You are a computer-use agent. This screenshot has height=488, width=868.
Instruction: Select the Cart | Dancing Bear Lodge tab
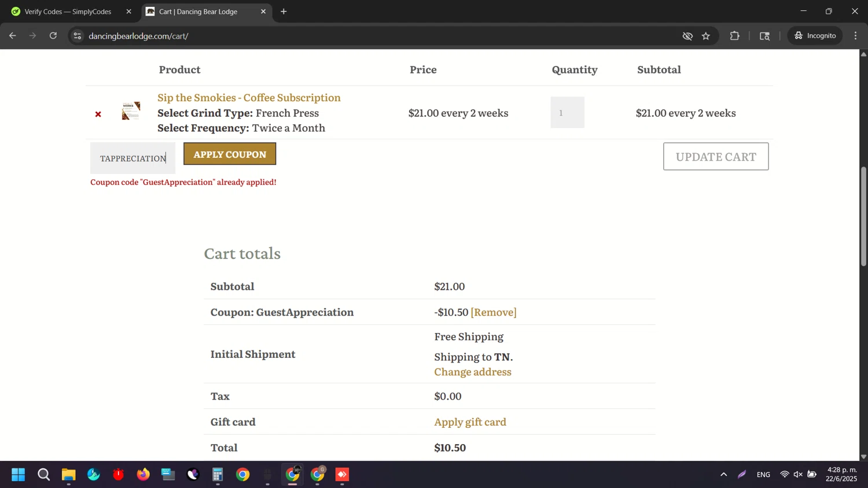point(198,12)
